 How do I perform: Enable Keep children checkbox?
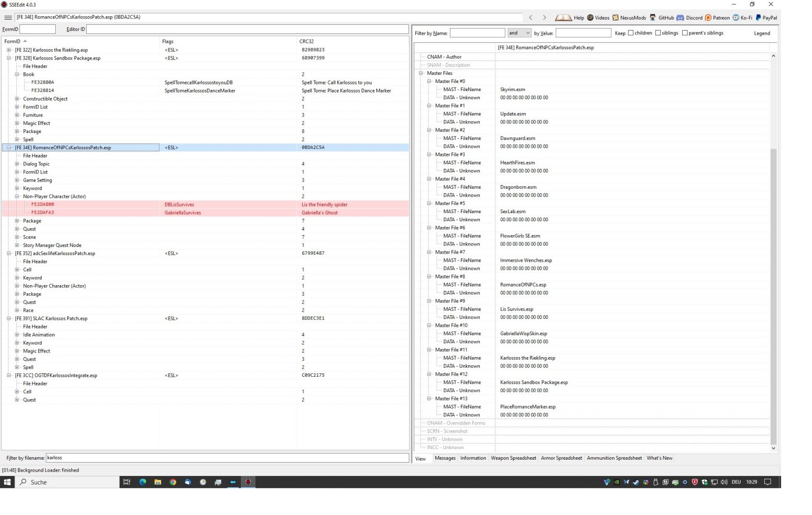coord(631,33)
